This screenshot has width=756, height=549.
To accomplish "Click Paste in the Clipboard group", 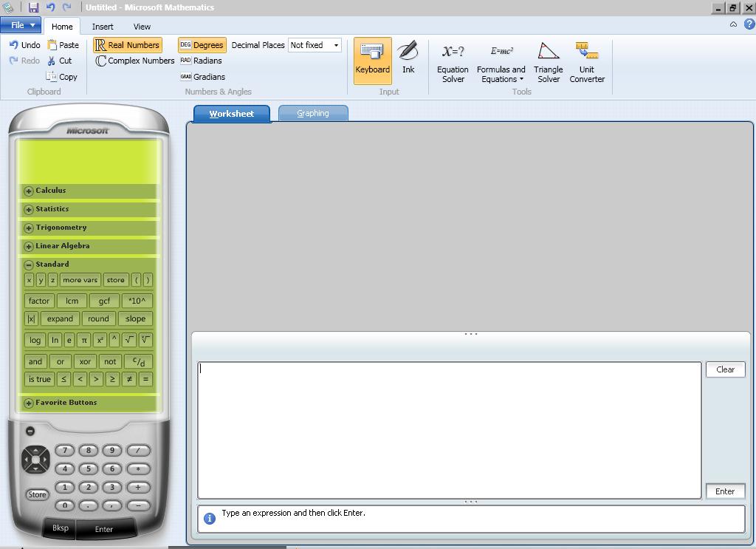I will pyautogui.click(x=63, y=45).
